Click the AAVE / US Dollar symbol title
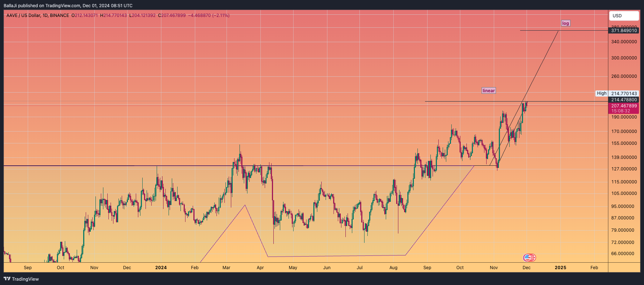 click(x=38, y=15)
